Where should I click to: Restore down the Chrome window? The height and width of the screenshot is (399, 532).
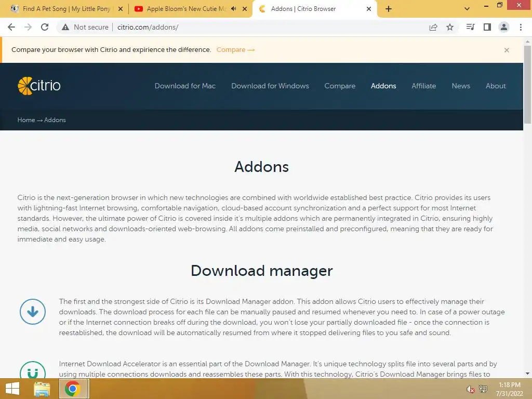tap(499, 5)
